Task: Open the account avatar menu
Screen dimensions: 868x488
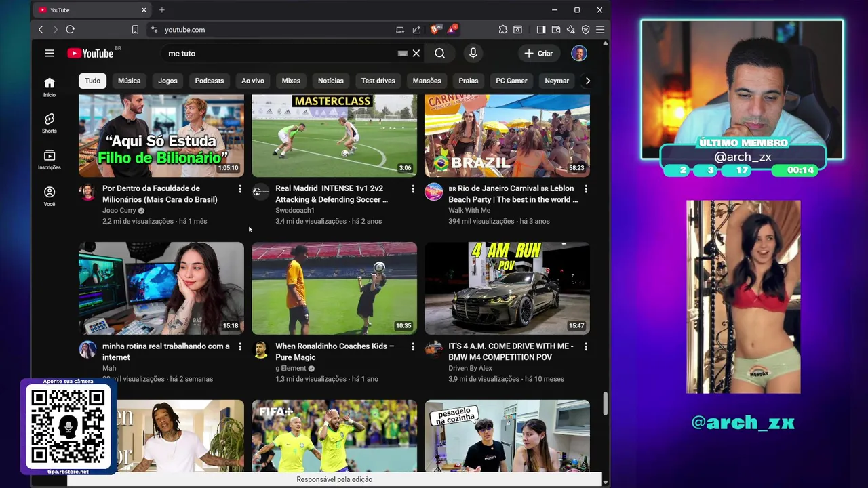Action: click(578, 53)
